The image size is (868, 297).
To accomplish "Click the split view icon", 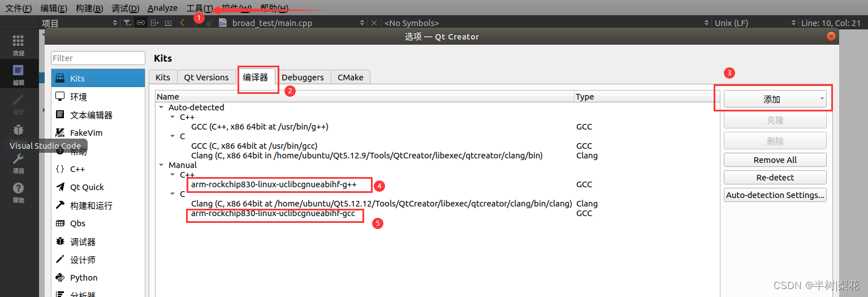I will click(154, 23).
